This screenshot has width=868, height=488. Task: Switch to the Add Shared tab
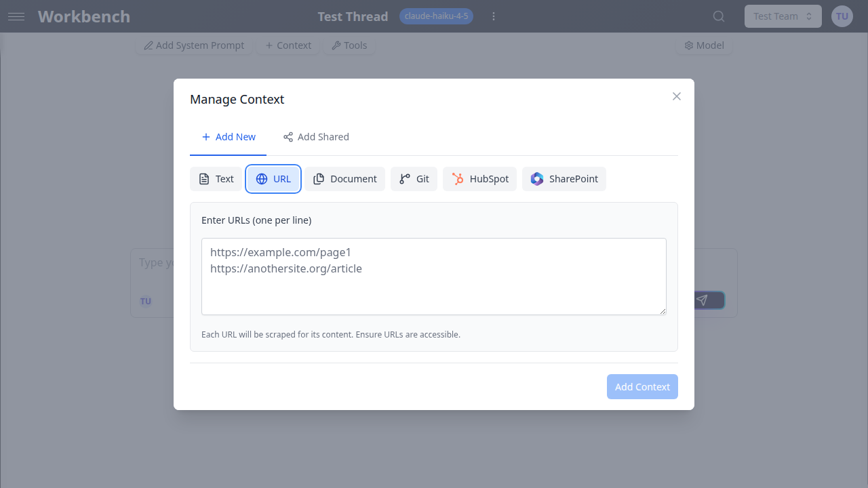(316, 136)
